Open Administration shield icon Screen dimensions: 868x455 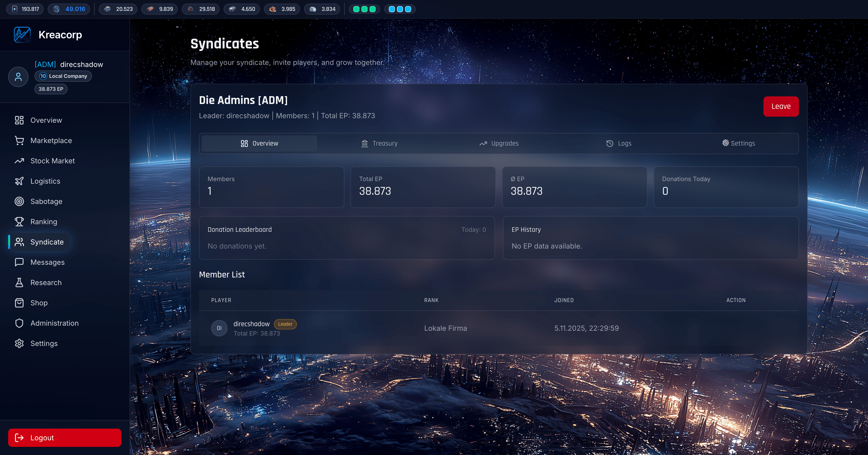[x=19, y=323]
